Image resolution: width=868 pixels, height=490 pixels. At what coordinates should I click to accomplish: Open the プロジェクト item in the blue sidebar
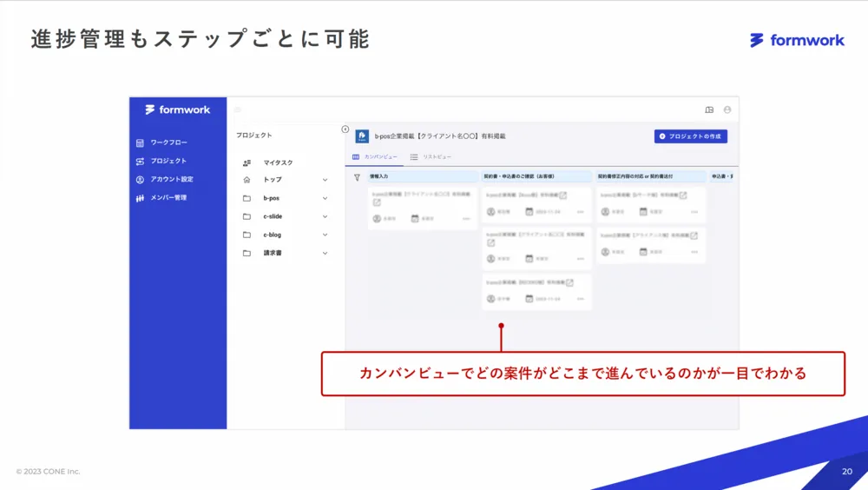[x=161, y=161]
